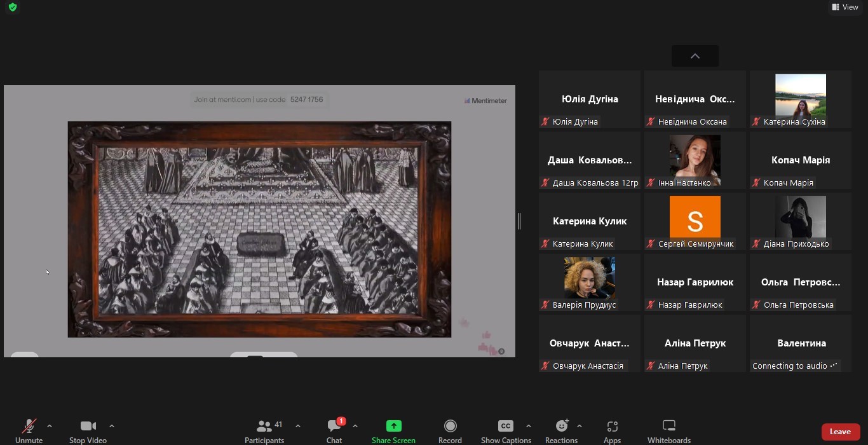
Task: Expand video options arrow beside Stop Video
Action: [x=112, y=426]
